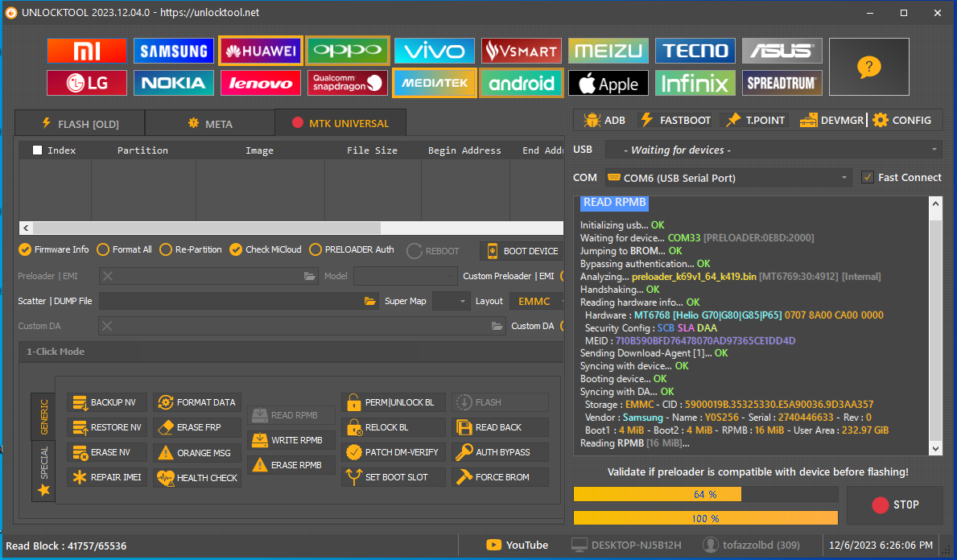
Task: Open the Xiaomi MI brand section
Action: click(x=87, y=51)
